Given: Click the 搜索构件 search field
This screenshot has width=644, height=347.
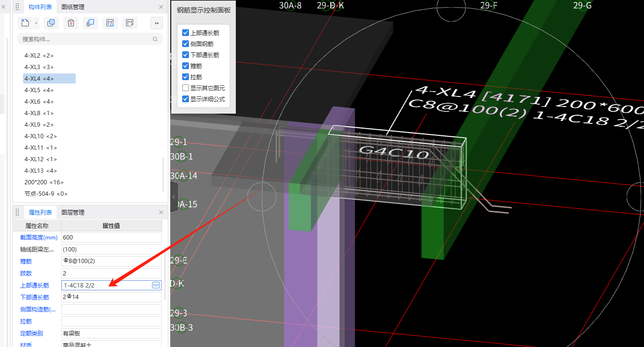Looking at the screenshot, I should (90, 39).
